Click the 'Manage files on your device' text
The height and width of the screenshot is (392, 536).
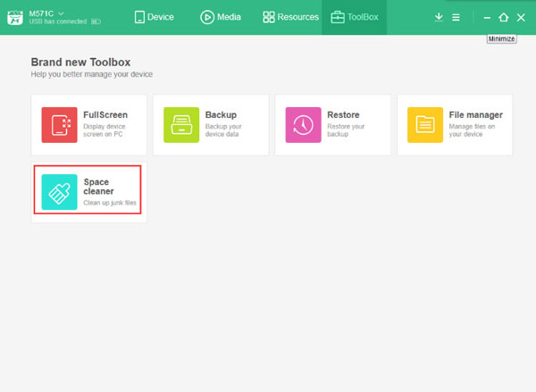(472, 130)
